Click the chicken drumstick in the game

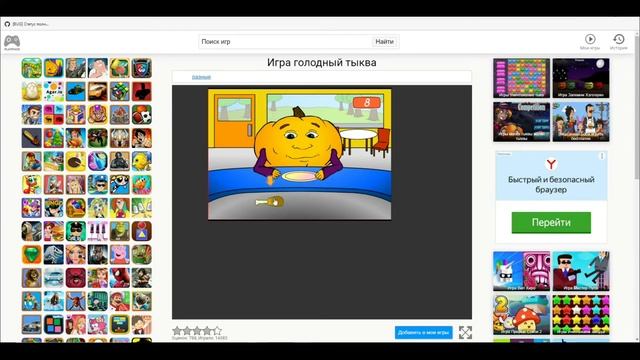point(270,202)
